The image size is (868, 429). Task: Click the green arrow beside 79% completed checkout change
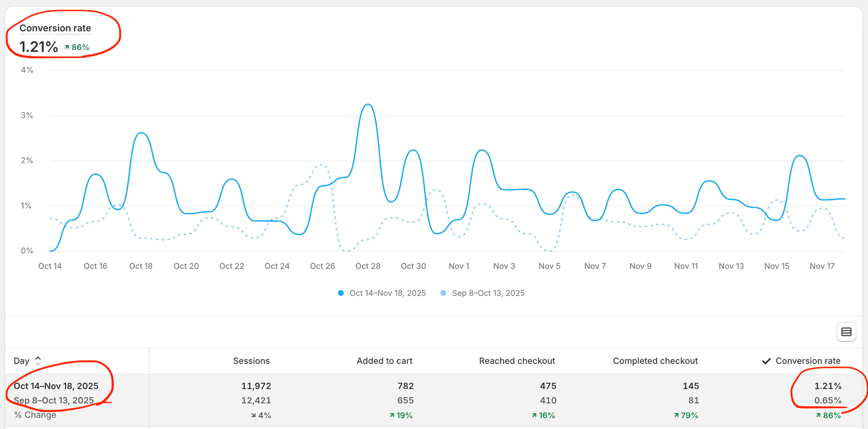click(676, 415)
